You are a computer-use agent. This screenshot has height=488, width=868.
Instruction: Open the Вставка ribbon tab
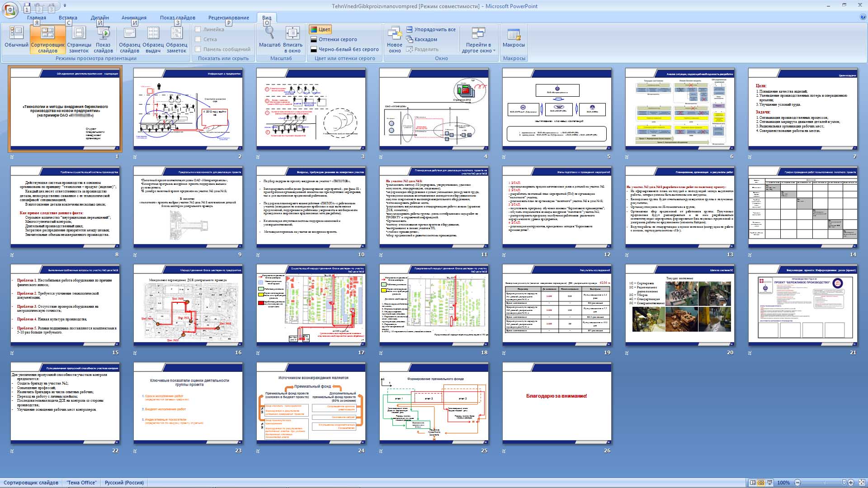(x=68, y=18)
